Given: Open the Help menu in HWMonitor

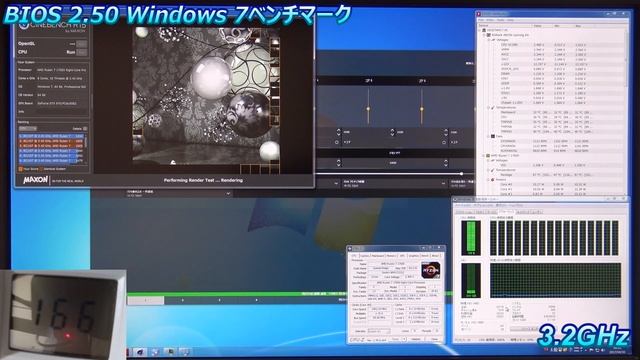Looking at the screenshot, I should pyautogui.click(x=511, y=20).
